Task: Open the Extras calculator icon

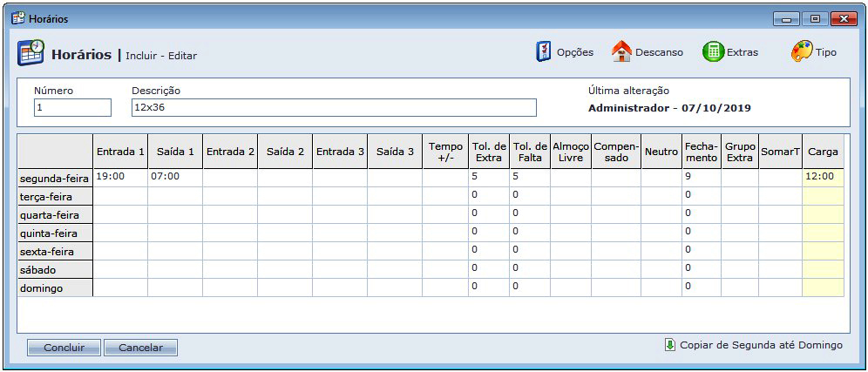Action: pyautogui.click(x=714, y=51)
